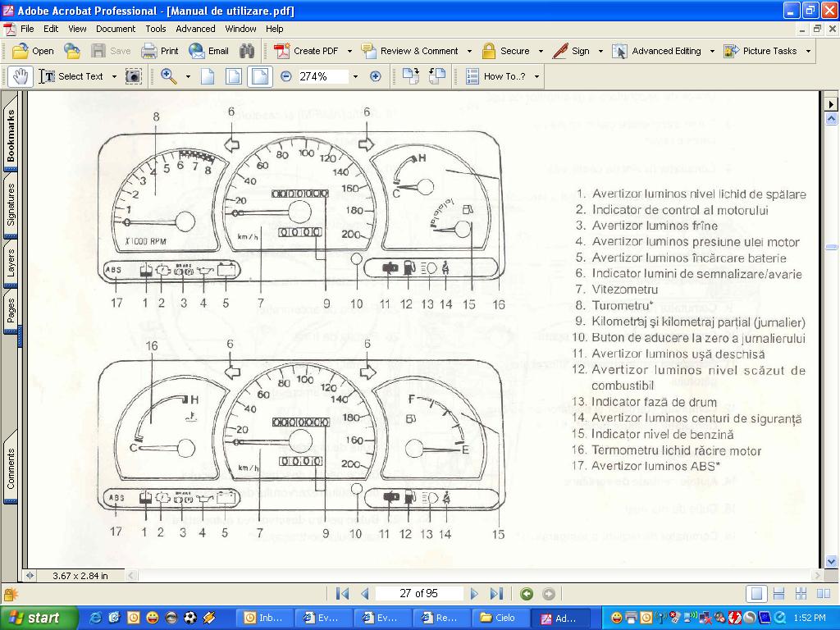Switch to Actual Size page view
Screen dimensions: 840x630
pyautogui.click(x=208, y=76)
